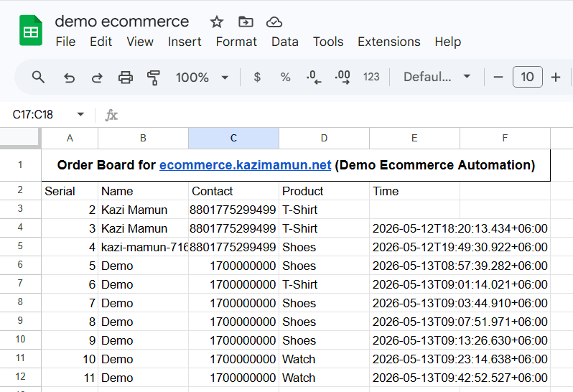
Task: Open the File menu
Action: tap(65, 42)
